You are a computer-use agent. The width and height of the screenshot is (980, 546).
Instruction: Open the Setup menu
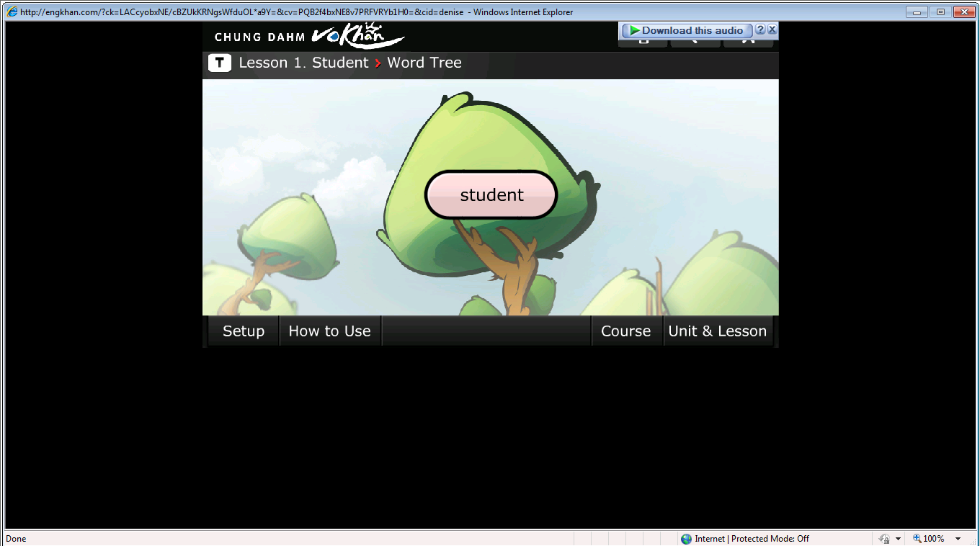244,331
